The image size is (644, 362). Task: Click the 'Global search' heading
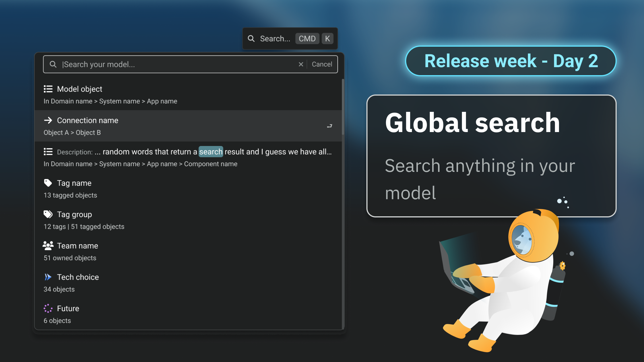point(472,123)
